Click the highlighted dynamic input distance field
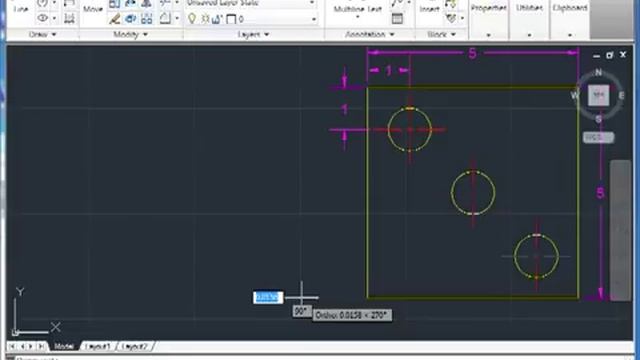640x360 pixels. pos(268,298)
